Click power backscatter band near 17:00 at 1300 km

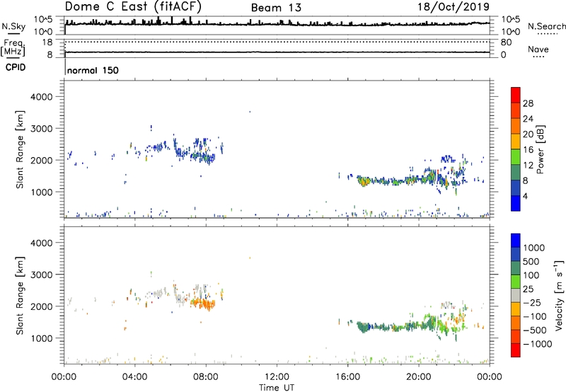point(363,180)
